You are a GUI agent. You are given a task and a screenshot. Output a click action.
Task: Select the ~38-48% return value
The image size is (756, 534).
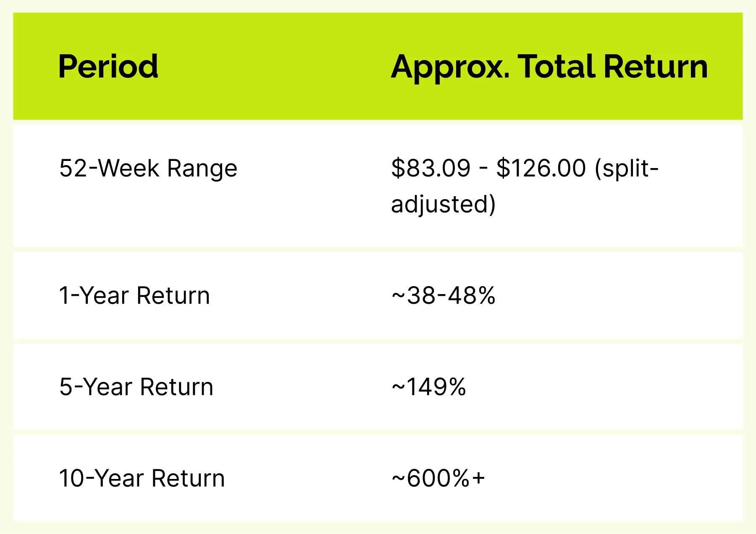click(444, 295)
